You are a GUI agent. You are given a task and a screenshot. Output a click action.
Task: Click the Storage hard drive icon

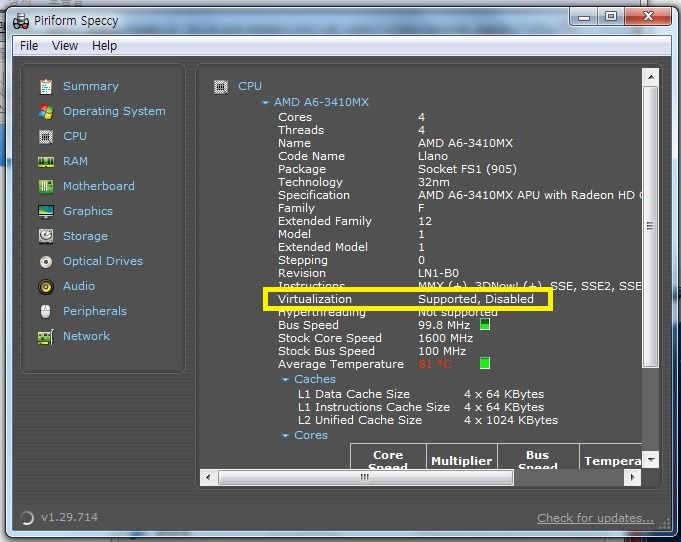(x=46, y=236)
